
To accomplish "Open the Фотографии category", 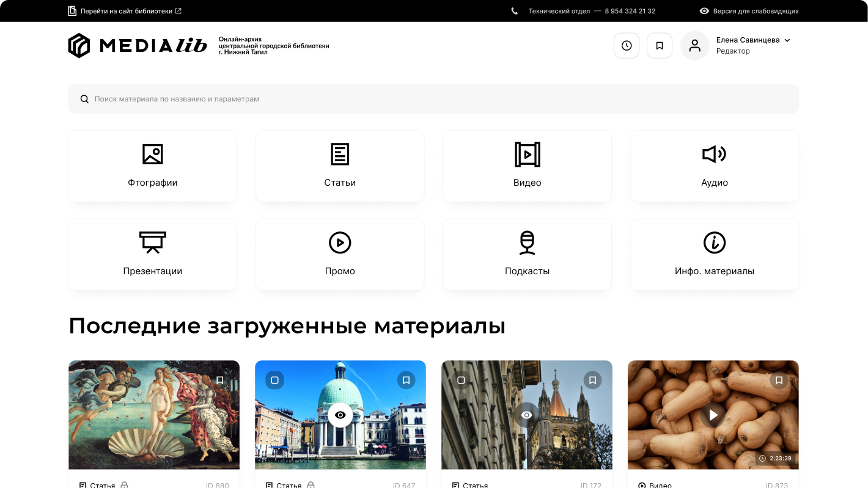I will 153,166.
